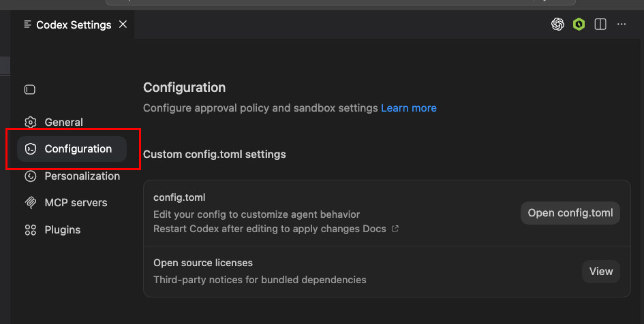Select the Configuration sidebar item
Screen dimensions: 644x324
[x=72, y=149]
